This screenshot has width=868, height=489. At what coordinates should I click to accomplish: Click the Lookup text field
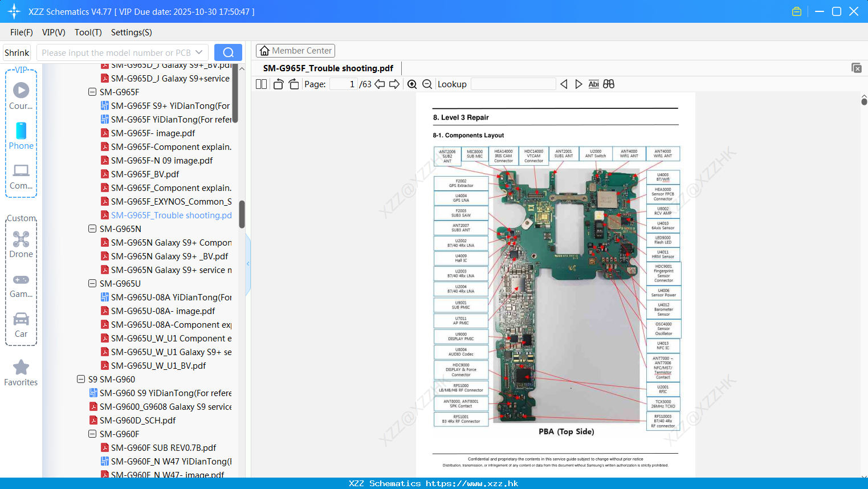click(514, 84)
